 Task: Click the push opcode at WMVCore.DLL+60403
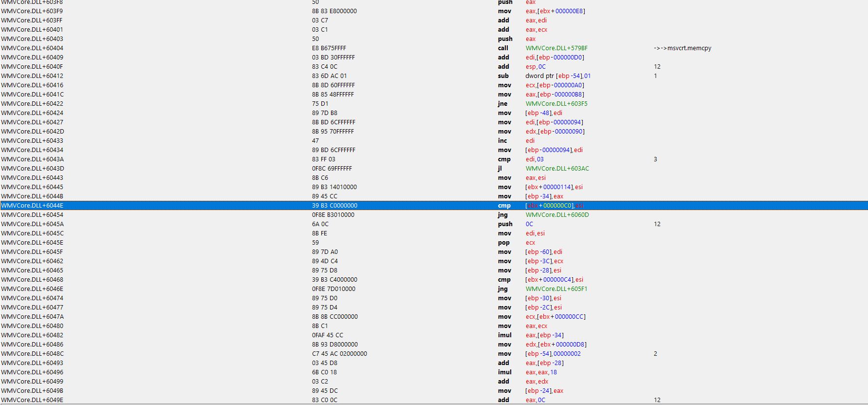coord(505,39)
